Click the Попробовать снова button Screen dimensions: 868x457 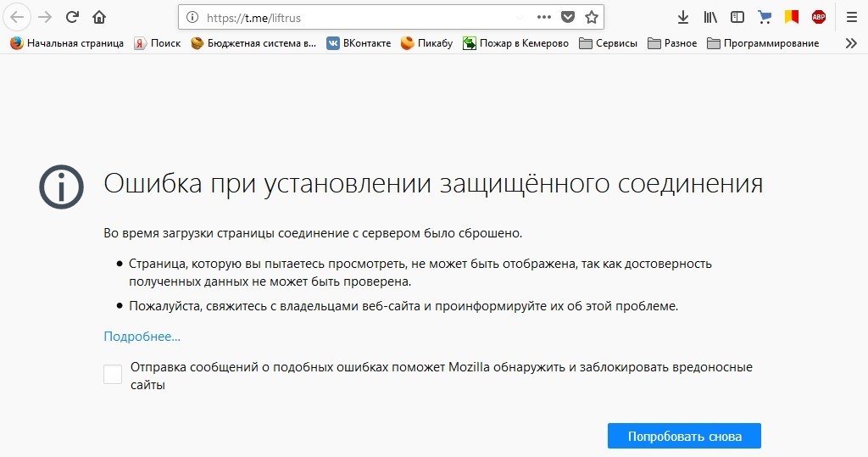[x=684, y=436]
